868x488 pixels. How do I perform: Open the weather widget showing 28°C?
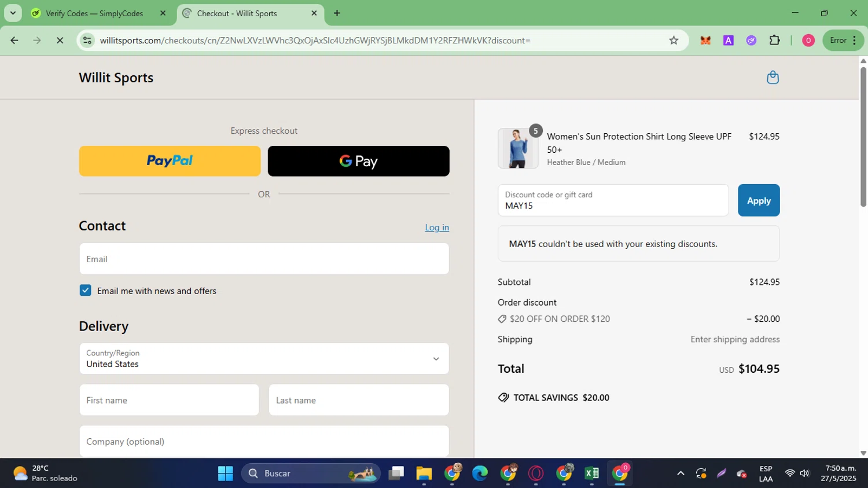click(45, 474)
